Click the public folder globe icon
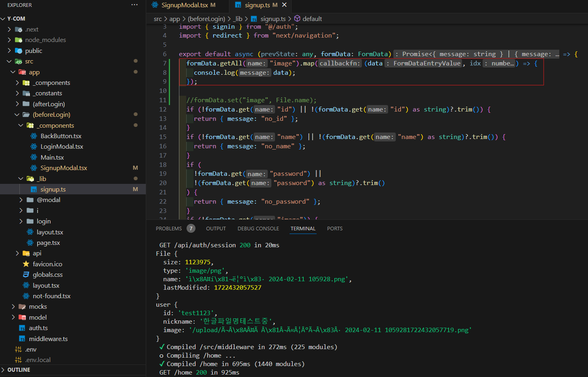The width and height of the screenshot is (588, 377). (19, 51)
